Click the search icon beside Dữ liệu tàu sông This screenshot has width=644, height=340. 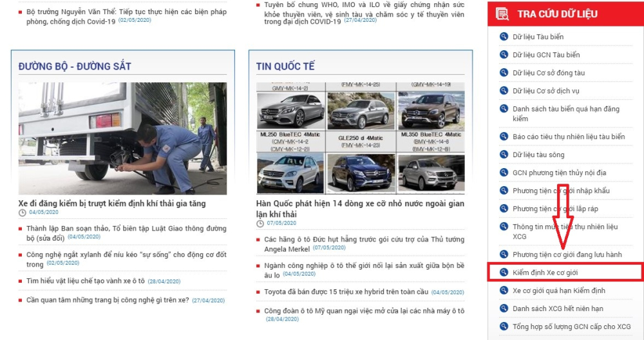504,154
